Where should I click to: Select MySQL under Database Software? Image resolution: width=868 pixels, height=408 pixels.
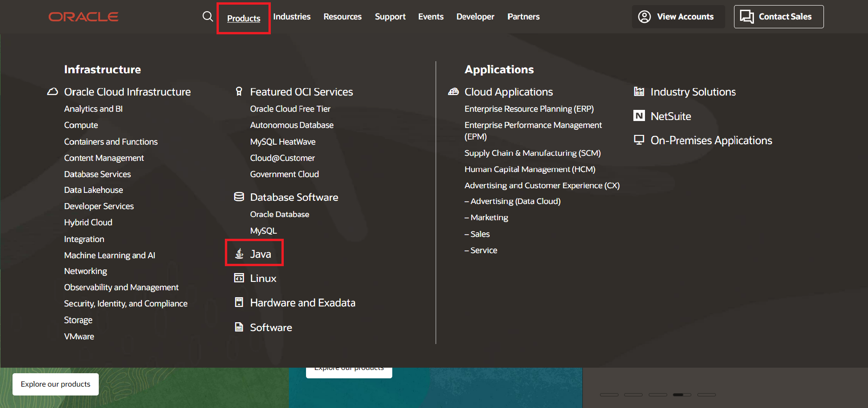263,231
